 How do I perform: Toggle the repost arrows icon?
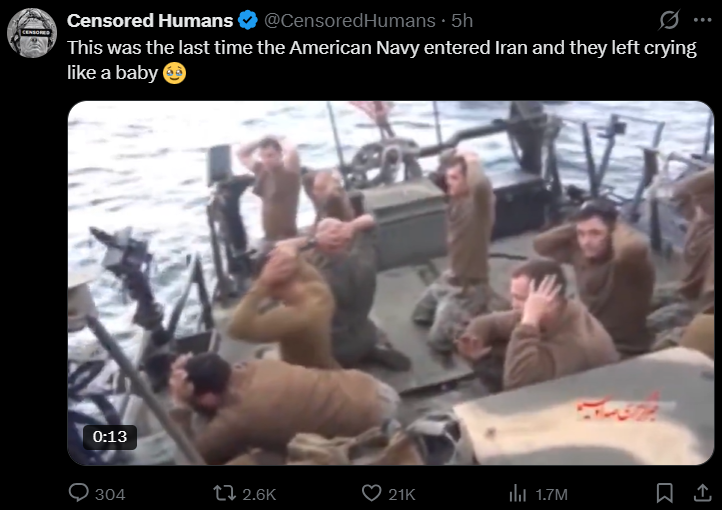[x=224, y=493]
